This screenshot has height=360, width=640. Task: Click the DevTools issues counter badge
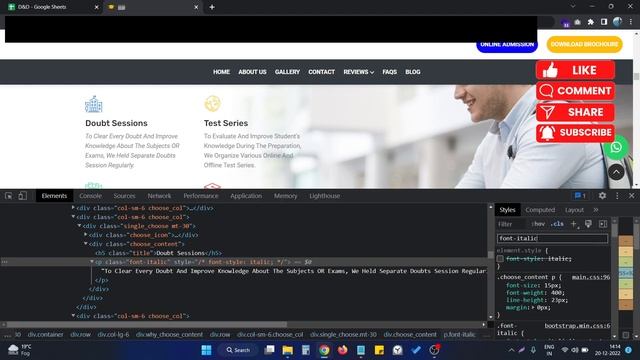pos(580,196)
